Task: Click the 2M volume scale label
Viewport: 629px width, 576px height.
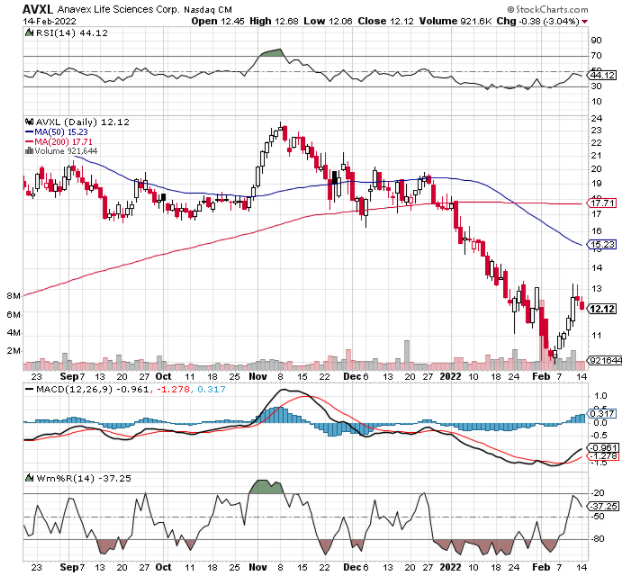Action: point(13,351)
